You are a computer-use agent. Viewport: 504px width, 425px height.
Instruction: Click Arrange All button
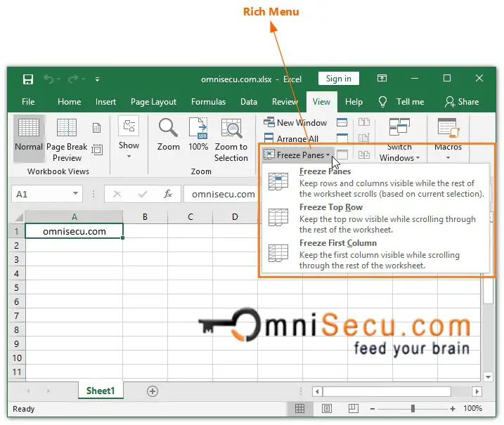coord(291,138)
